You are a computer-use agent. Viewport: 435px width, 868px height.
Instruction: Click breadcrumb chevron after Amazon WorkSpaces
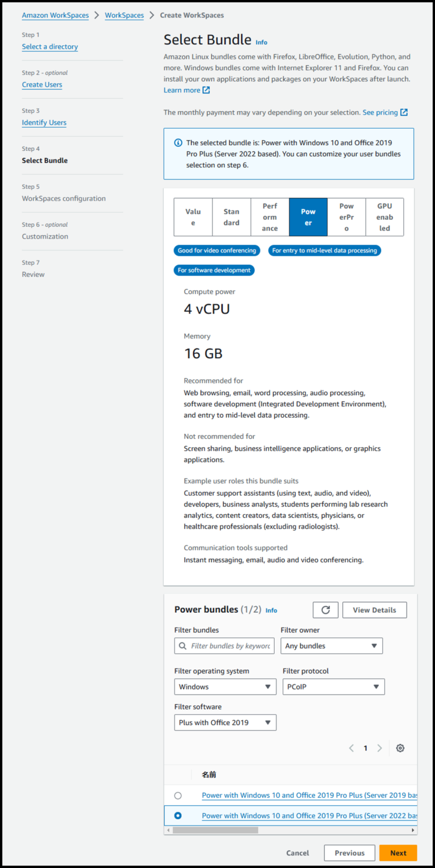(x=97, y=15)
